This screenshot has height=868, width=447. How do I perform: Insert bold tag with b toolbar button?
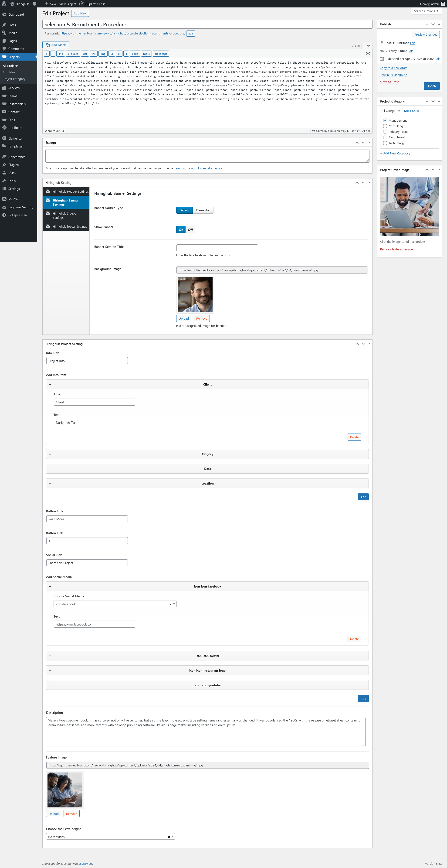click(x=47, y=54)
